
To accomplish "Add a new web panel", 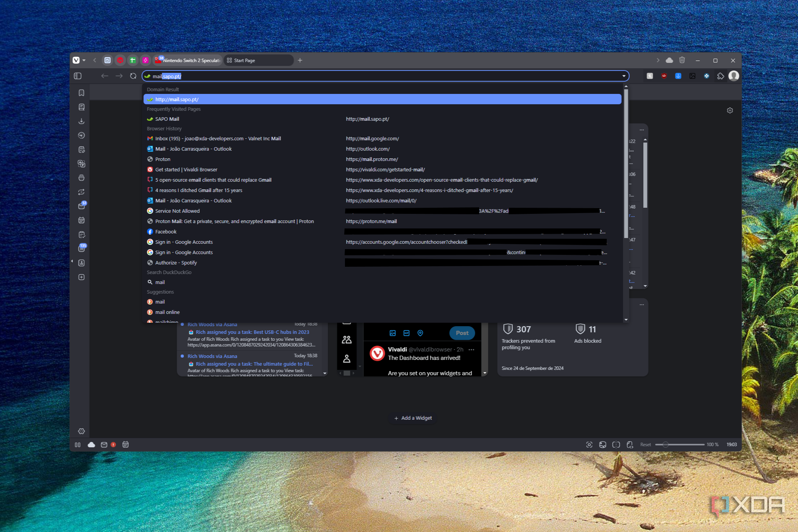I will click(81, 277).
